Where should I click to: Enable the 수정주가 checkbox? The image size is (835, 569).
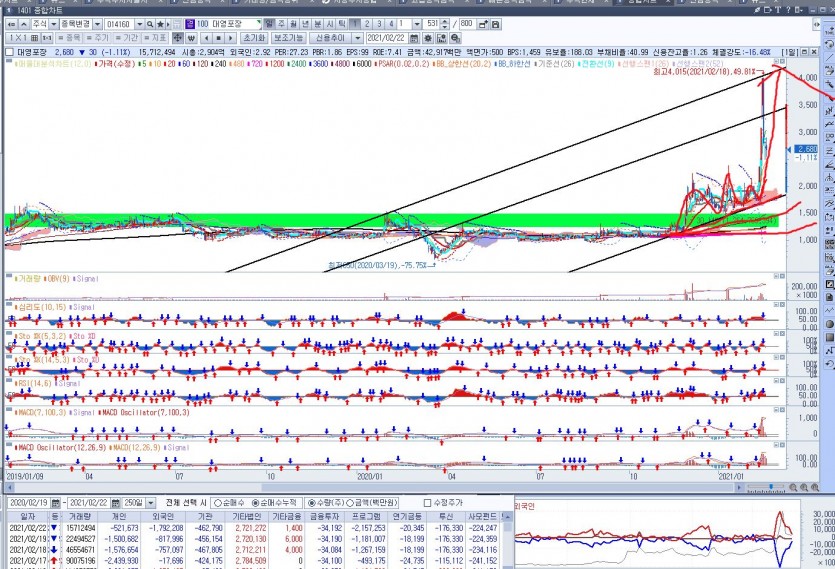(x=427, y=502)
